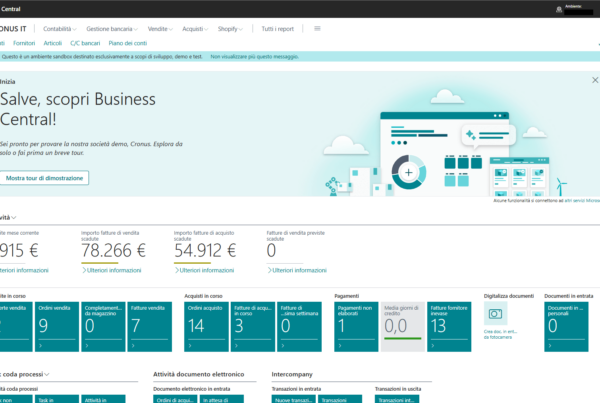Viewport: 600px width, 403px height.
Task: Open C/C bancari
Action: pos(85,43)
